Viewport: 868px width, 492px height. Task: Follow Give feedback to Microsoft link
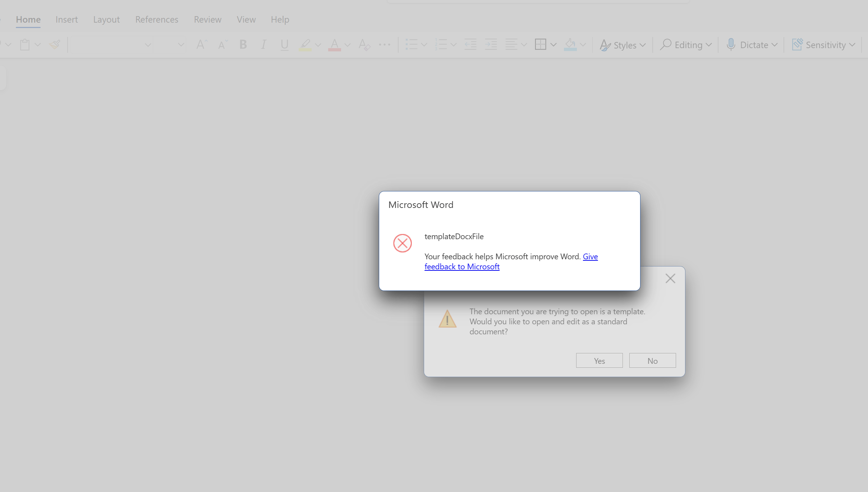[511, 261]
